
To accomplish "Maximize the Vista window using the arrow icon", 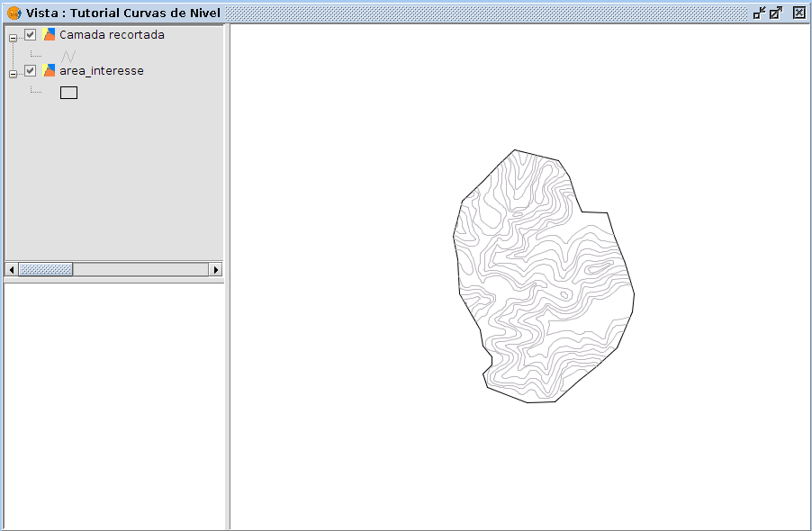I will point(776,13).
